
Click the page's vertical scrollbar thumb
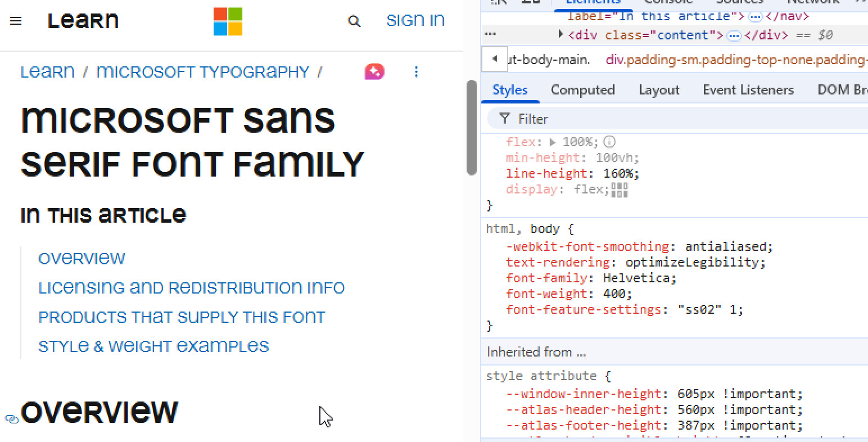(x=472, y=128)
